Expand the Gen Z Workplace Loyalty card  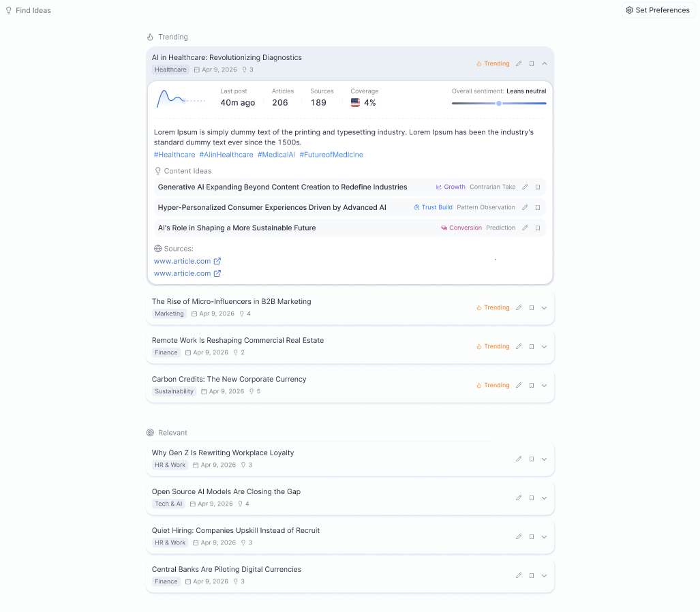click(544, 459)
